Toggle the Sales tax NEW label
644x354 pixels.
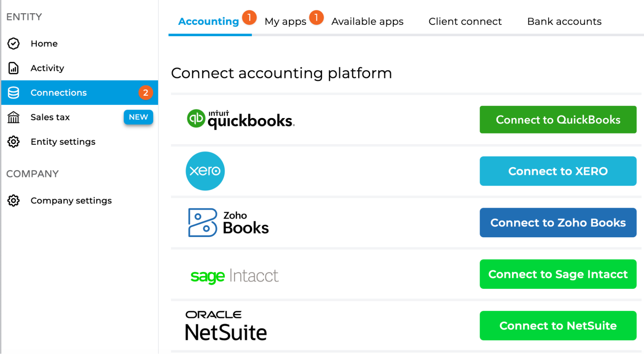138,117
